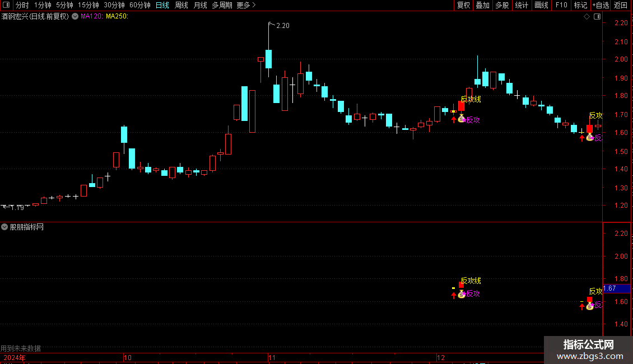
Task: Add stock with +自选 button
Action: [601, 5]
